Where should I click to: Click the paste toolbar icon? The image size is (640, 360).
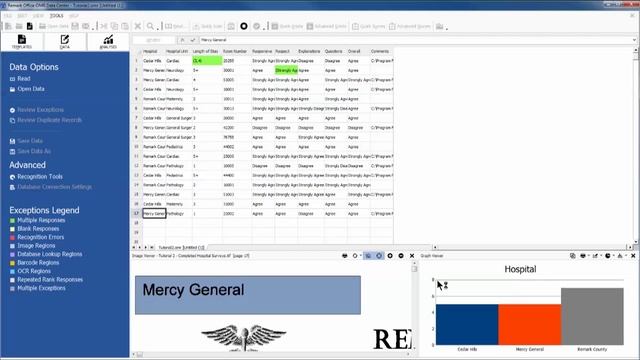pyautogui.click(x=125, y=26)
